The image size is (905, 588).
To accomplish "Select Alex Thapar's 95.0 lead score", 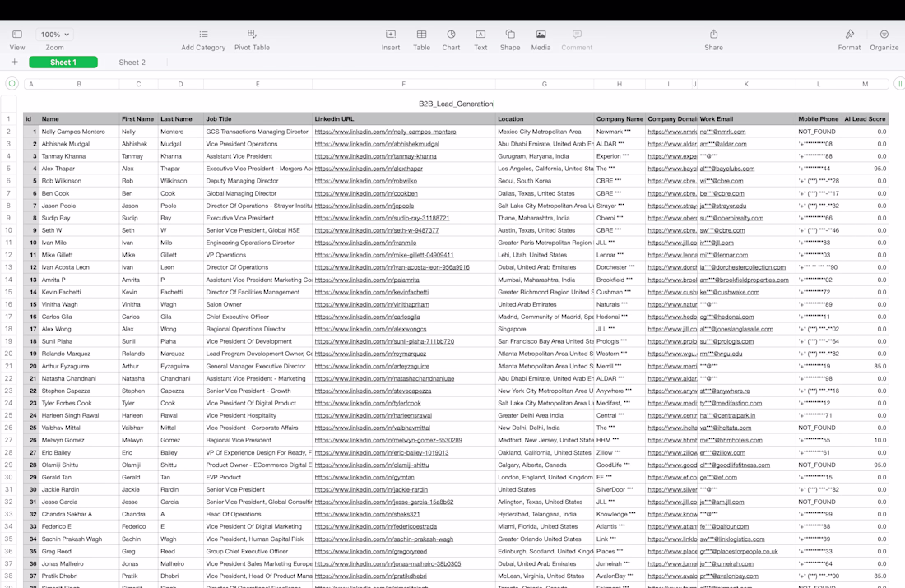I will coord(865,169).
